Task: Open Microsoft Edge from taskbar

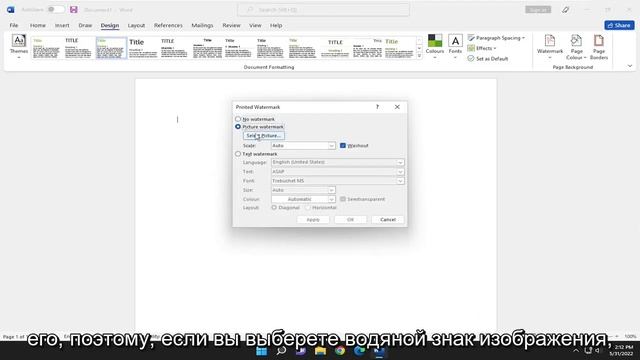Action: point(359,351)
